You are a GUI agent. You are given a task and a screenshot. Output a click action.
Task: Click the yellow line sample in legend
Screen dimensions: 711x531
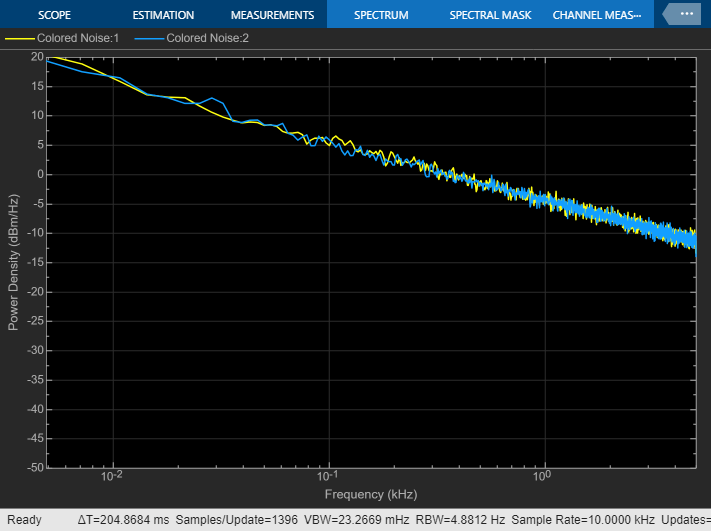pos(19,38)
